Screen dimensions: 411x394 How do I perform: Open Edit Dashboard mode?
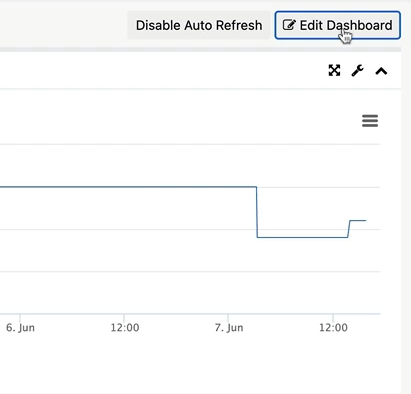coord(337,25)
